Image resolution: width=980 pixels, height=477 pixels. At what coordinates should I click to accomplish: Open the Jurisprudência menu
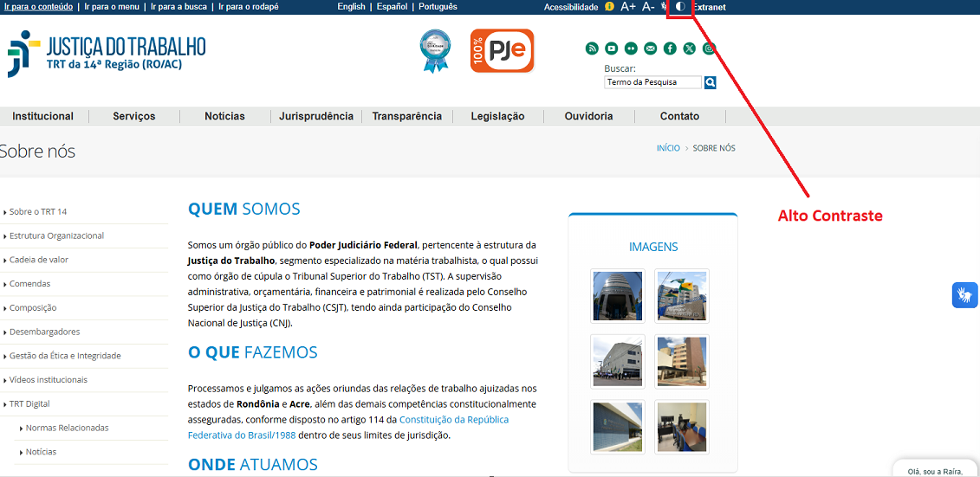(x=316, y=116)
